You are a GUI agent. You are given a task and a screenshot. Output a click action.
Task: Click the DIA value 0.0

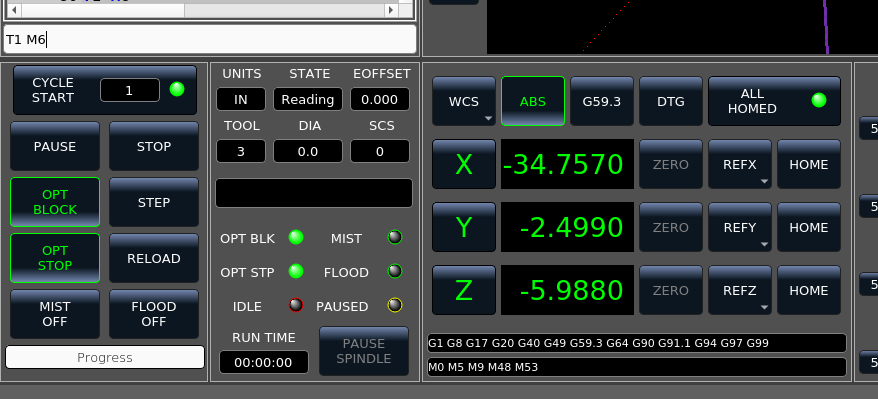308,151
